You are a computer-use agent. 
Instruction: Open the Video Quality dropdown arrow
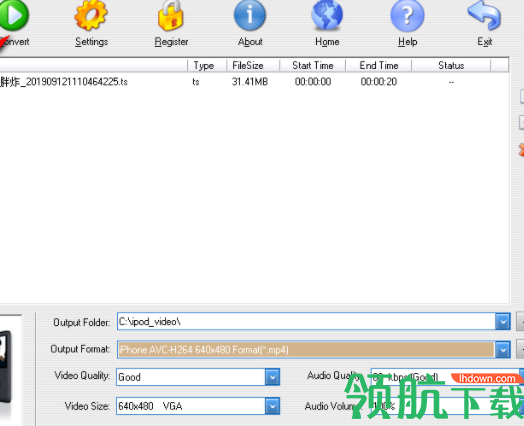pos(272,377)
